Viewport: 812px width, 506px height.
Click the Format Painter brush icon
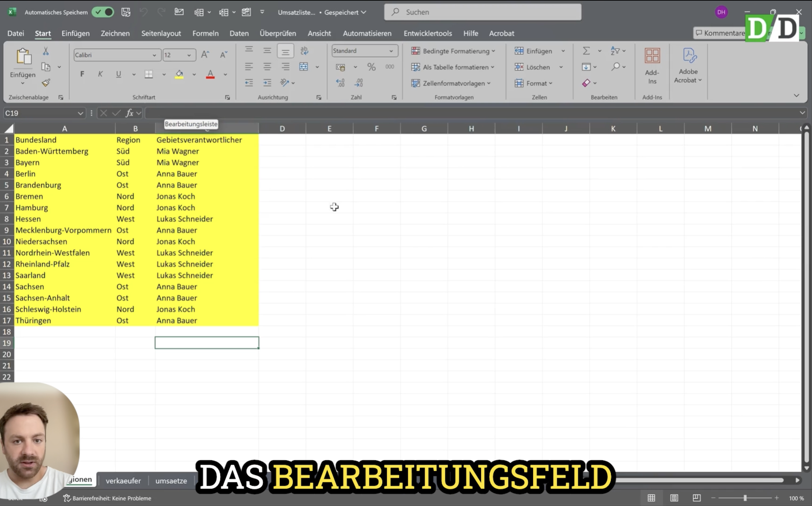click(x=46, y=83)
